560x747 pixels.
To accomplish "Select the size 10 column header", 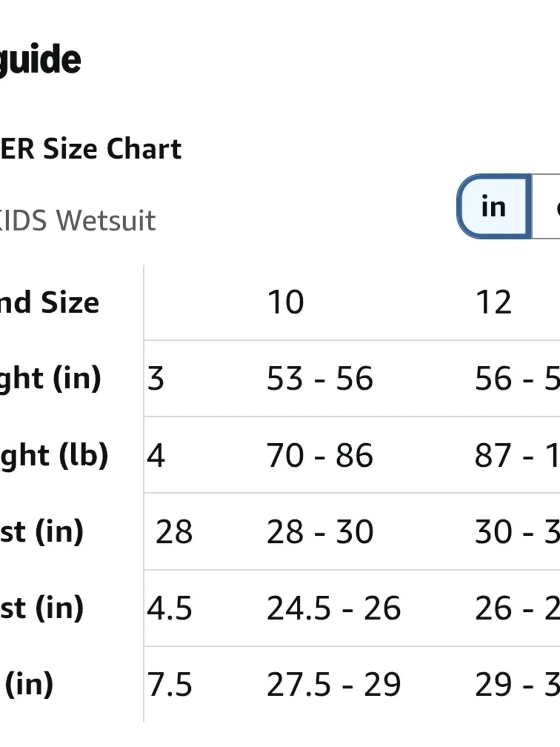I will point(286,302).
